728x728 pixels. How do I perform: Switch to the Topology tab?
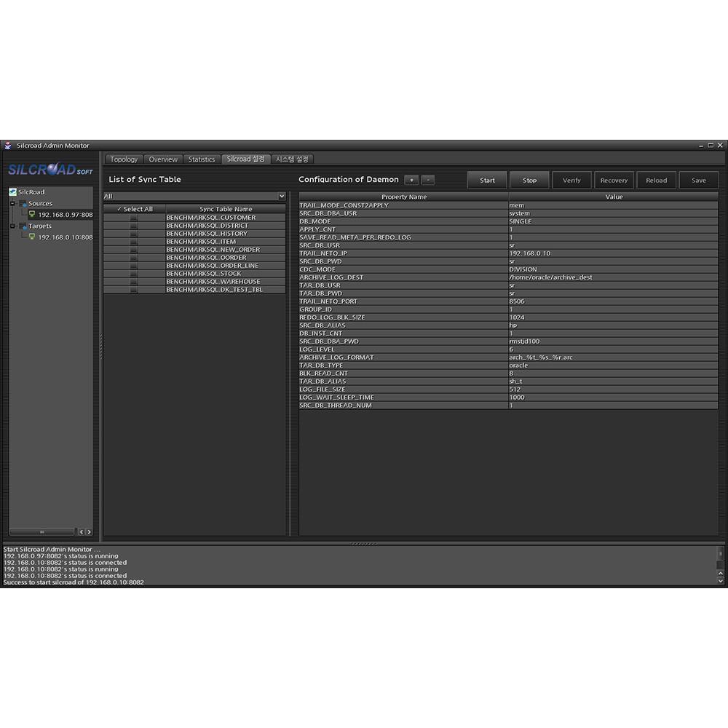(124, 159)
